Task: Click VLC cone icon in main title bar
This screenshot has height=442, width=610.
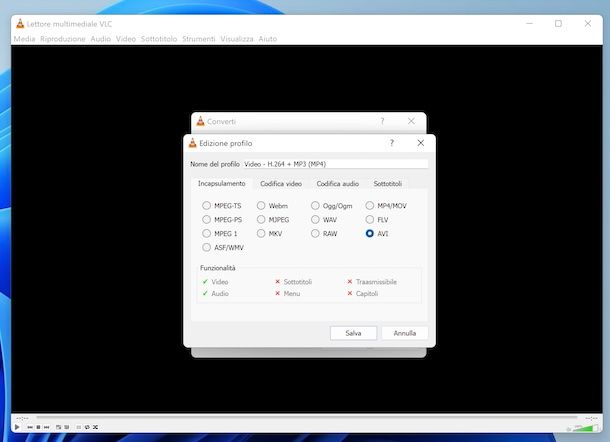Action: click(20, 24)
